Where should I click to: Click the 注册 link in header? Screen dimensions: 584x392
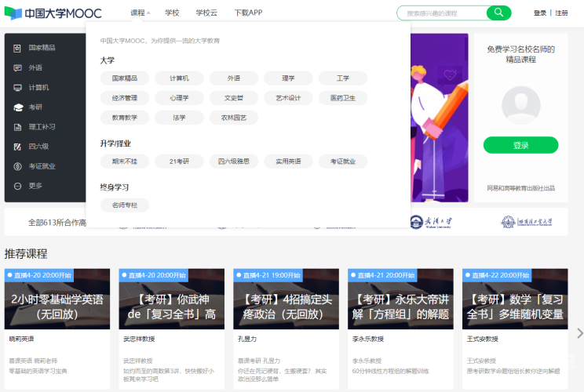(561, 13)
